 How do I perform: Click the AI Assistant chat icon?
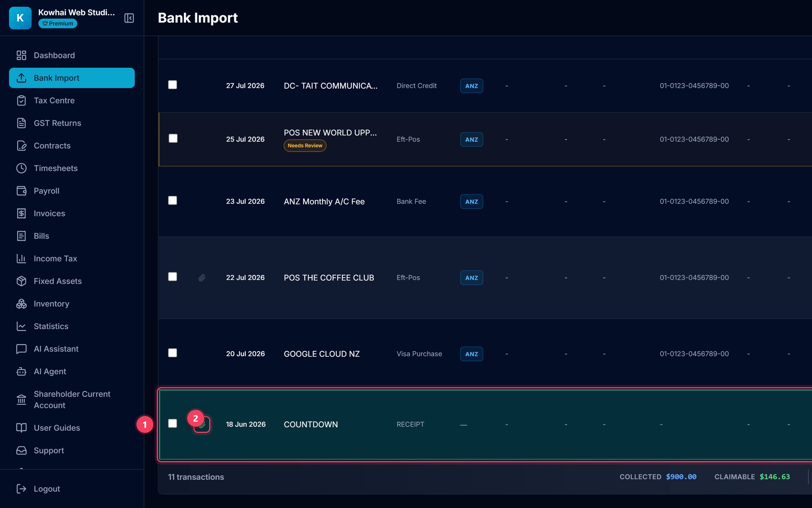pos(21,349)
